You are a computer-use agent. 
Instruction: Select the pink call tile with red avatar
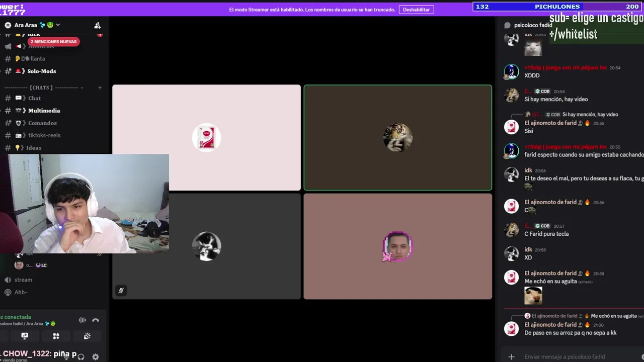(x=206, y=138)
